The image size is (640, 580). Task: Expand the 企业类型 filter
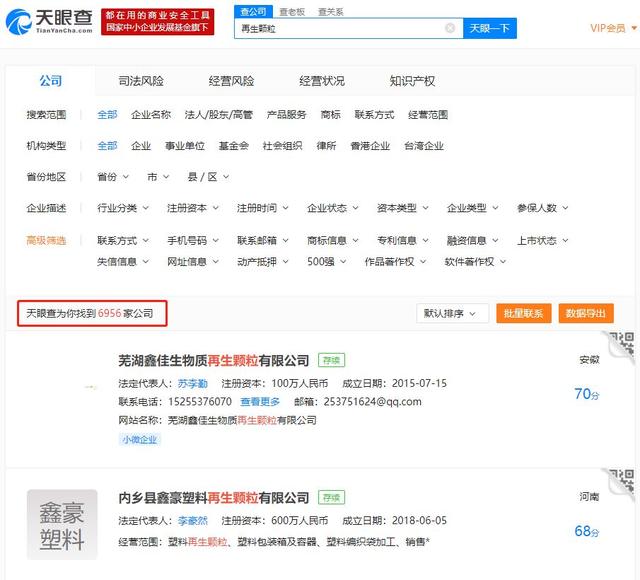point(473,208)
